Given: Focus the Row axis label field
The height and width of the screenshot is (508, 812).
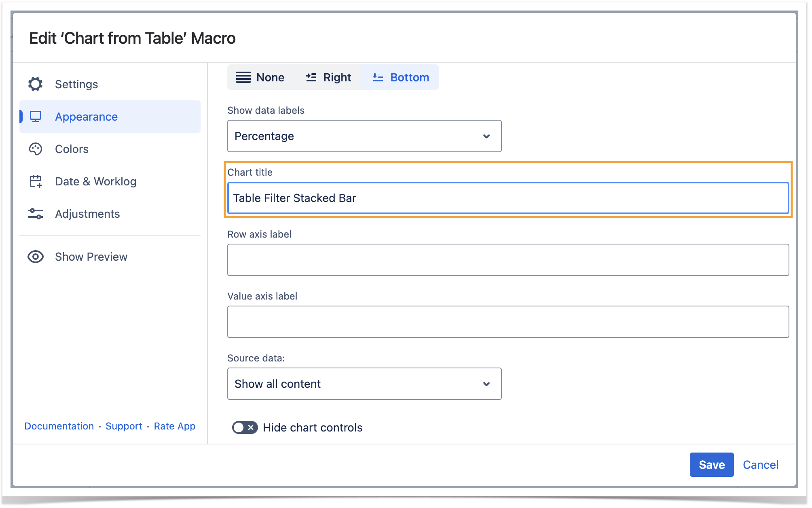Looking at the screenshot, I should pyautogui.click(x=508, y=260).
